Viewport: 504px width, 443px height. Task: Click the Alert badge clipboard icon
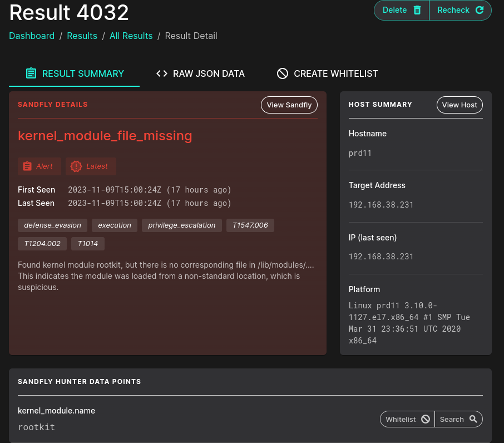pyautogui.click(x=27, y=166)
